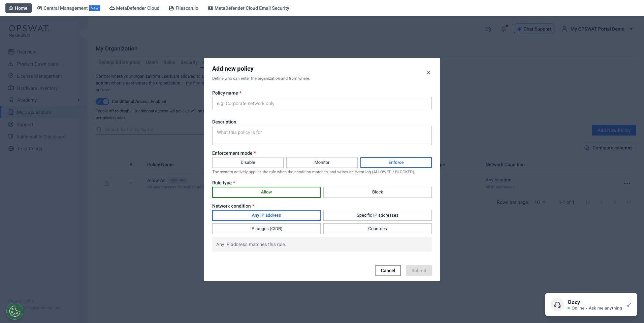Open Allow All row actions menu

pos(627,183)
